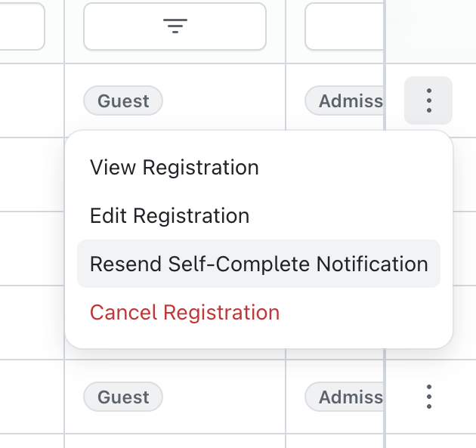This screenshot has width=476, height=448.
Task: Click the blank header cell above the three-dot buttons
Action: tap(431, 30)
